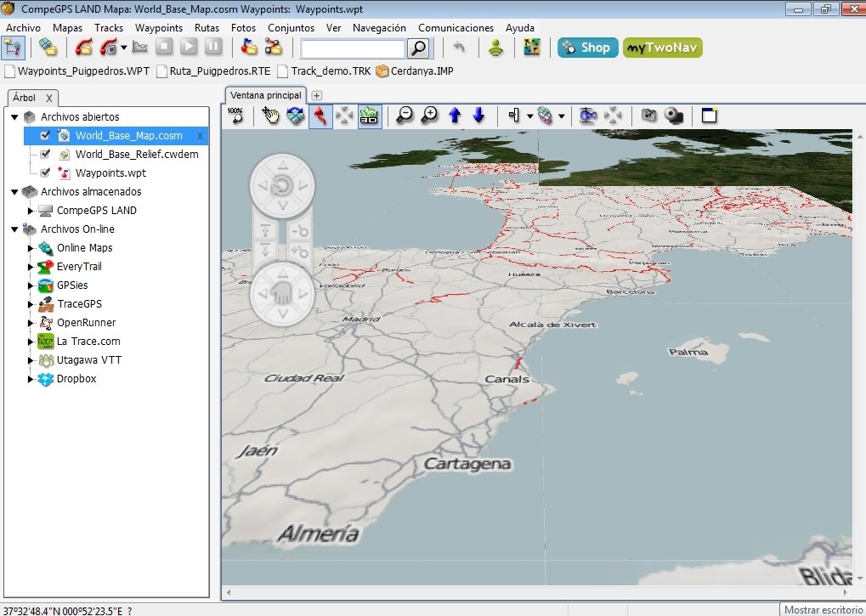Image resolution: width=866 pixels, height=616 pixels.
Task: Collapse the Archivos abiertos tree node
Action: tap(15, 117)
